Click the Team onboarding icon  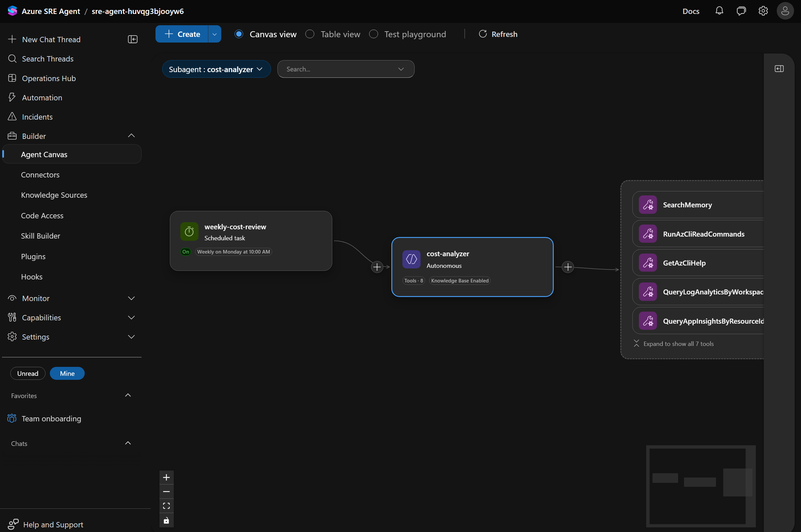[12, 418]
